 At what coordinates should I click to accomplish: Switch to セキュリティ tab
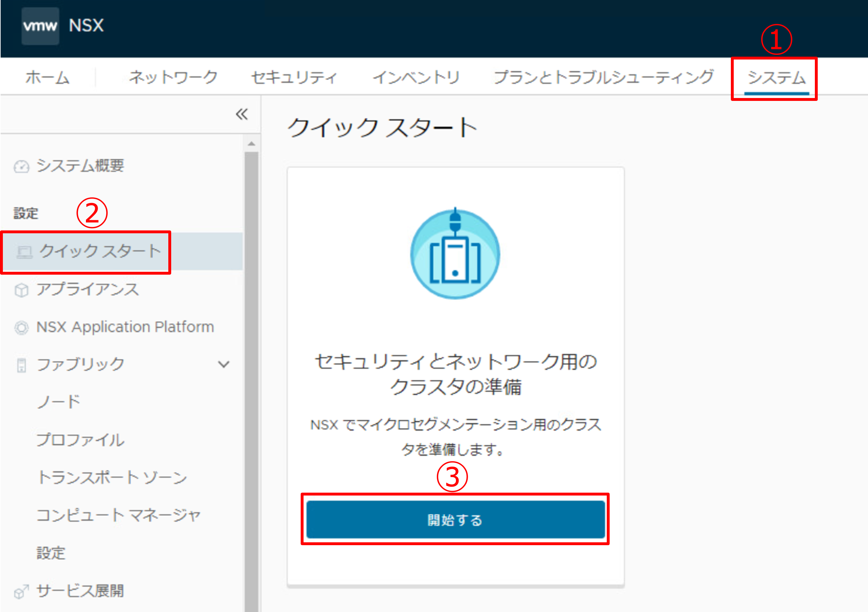[x=294, y=78]
